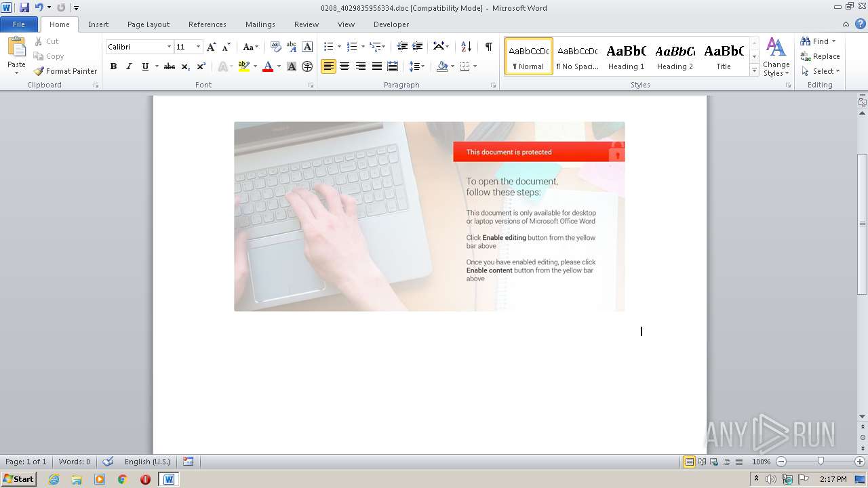Screen dimensions: 868x488
Task: Open the Change Styles menu icon
Action: (776, 57)
